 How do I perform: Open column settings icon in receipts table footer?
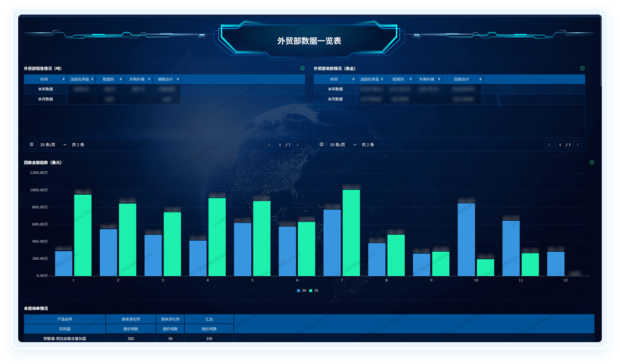(x=321, y=145)
